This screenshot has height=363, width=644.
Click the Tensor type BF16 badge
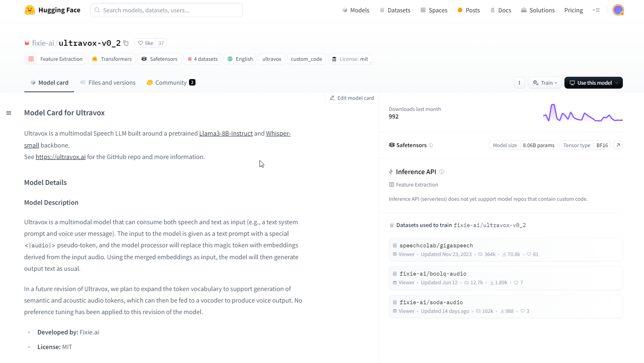point(585,145)
